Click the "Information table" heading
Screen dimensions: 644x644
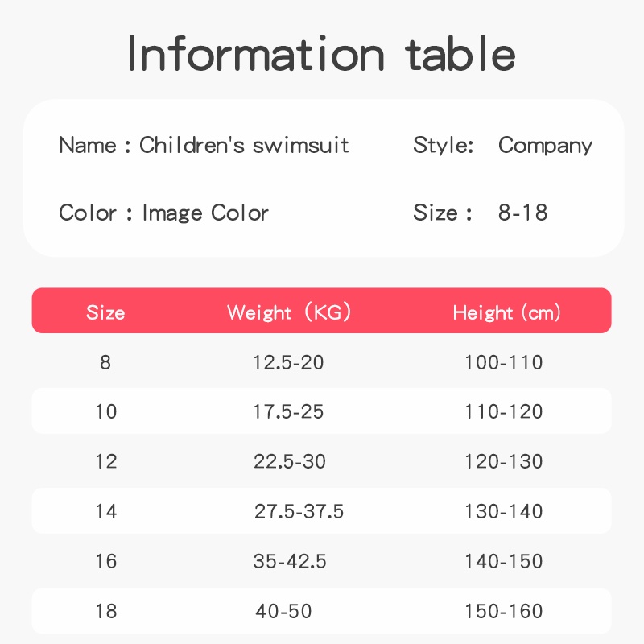pos(321,54)
